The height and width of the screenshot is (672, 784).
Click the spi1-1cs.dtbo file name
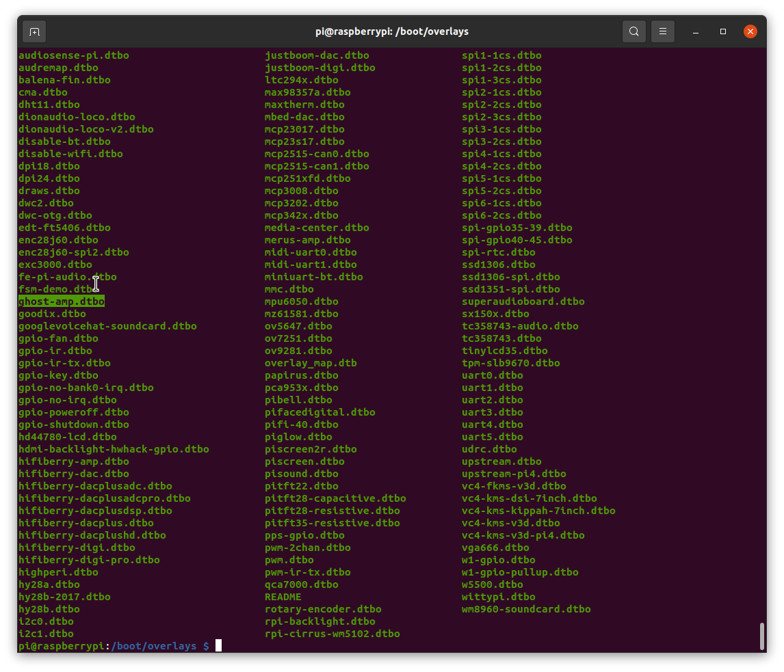click(x=501, y=55)
